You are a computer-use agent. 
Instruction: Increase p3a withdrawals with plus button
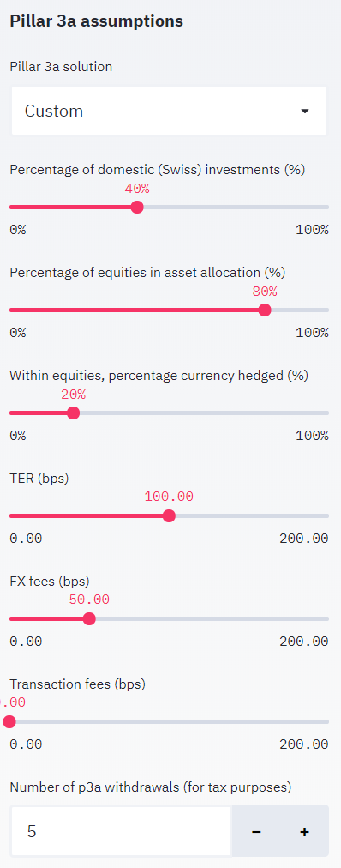coord(304,831)
